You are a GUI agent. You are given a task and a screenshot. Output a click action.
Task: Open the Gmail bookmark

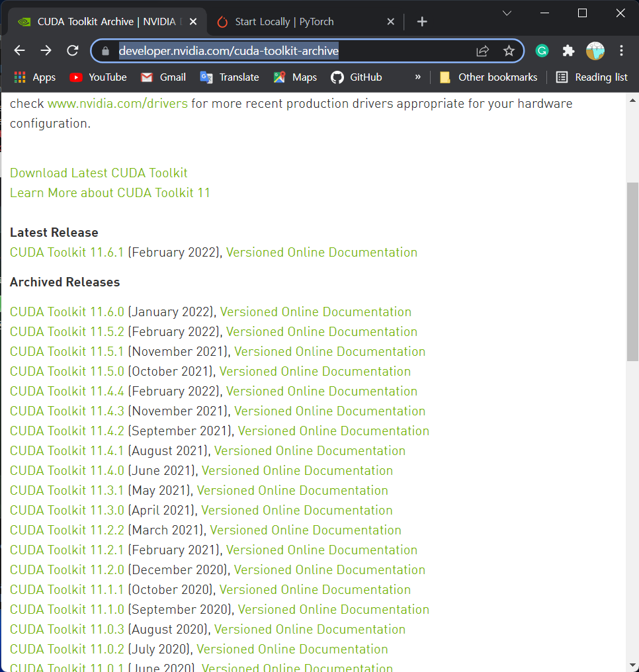(x=163, y=77)
